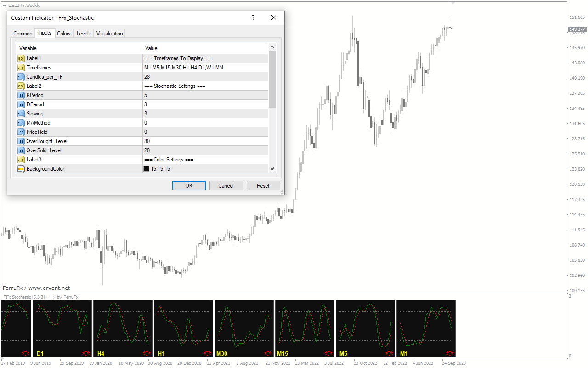Click the M30 stochastic panel thumbnail
588x368 pixels.
point(243,328)
